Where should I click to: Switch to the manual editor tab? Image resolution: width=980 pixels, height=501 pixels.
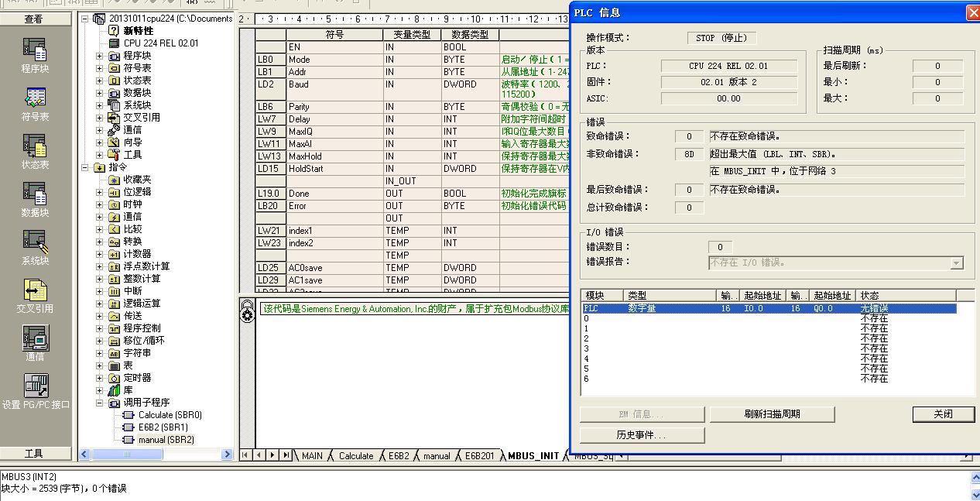point(436,456)
